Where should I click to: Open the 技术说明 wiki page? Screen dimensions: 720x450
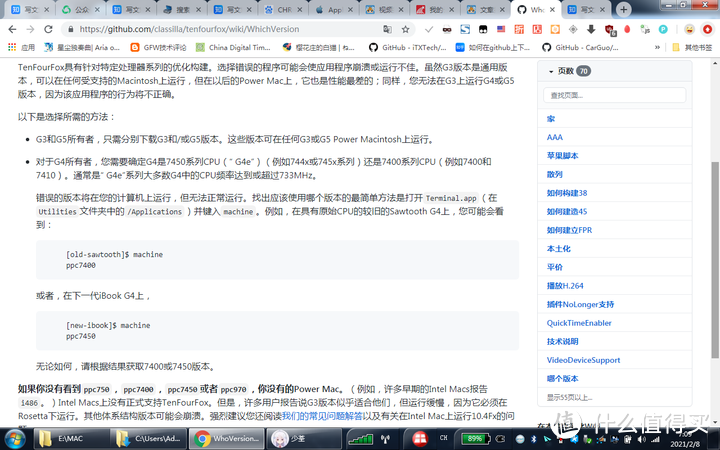point(562,342)
